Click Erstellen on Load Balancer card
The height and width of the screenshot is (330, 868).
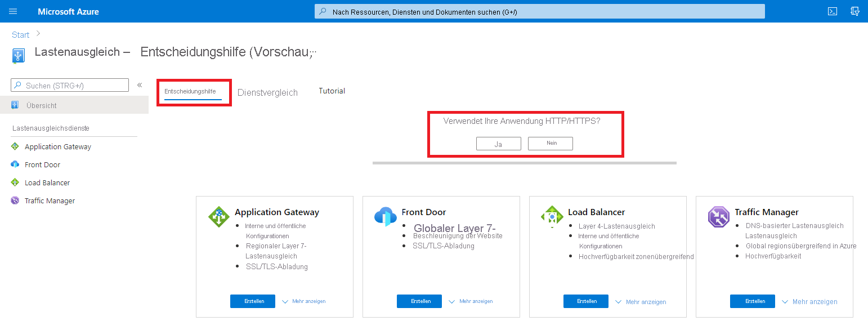click(x=586, y=301)
